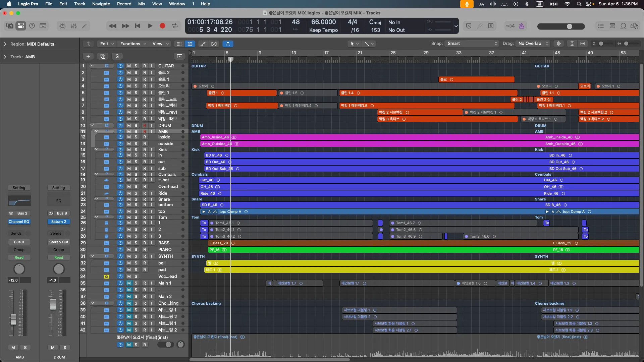This screenshot has width=644, height=362.
Task: Collapse the DRUM track stack
Action: point(92,125)
